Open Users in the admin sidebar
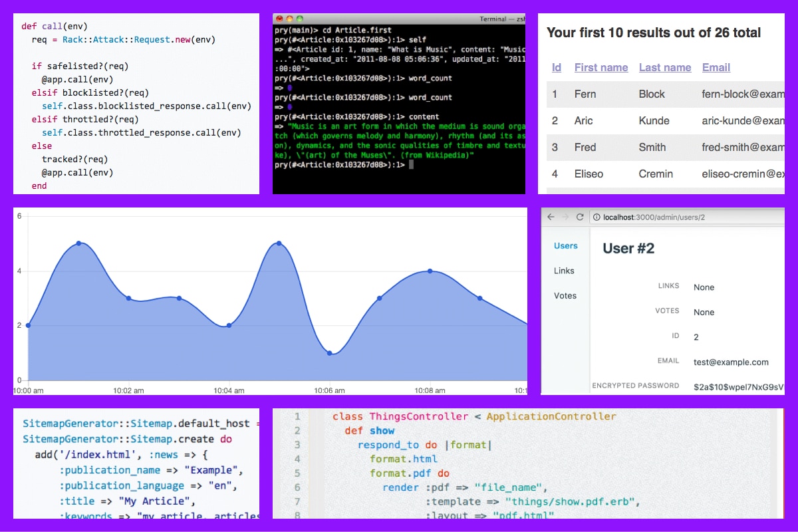 [x=566, y=246]
